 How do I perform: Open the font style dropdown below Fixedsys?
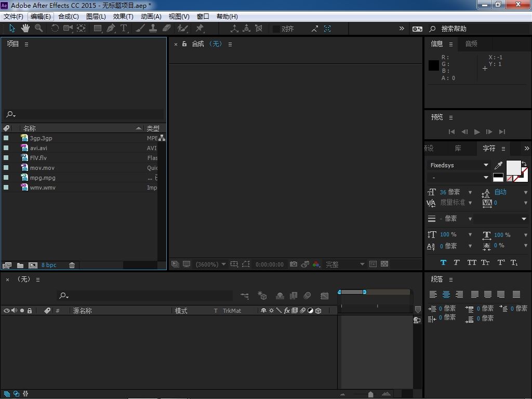click(458, 178)
